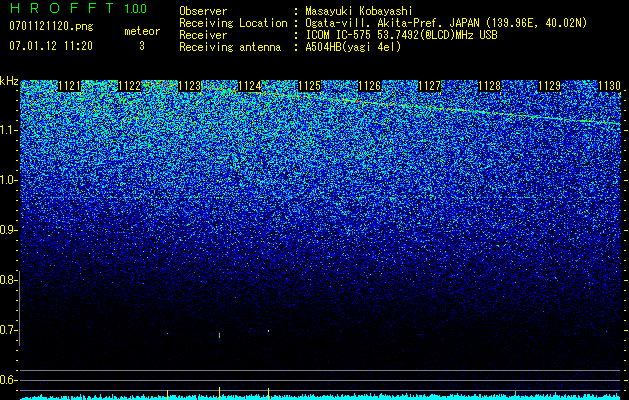The height and width of the screenshot is (400, 629).
Task: Click the 'Receiving Location' label
Action: tap(233, 23)
